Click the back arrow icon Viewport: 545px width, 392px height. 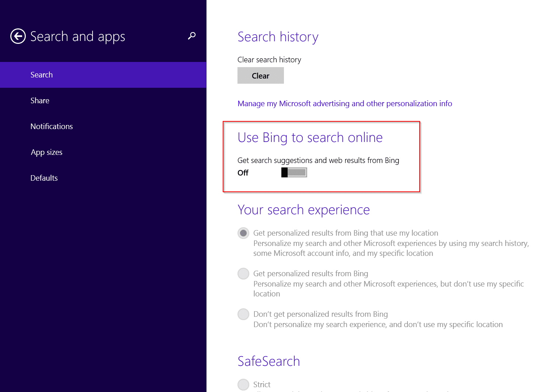[18, 37]
